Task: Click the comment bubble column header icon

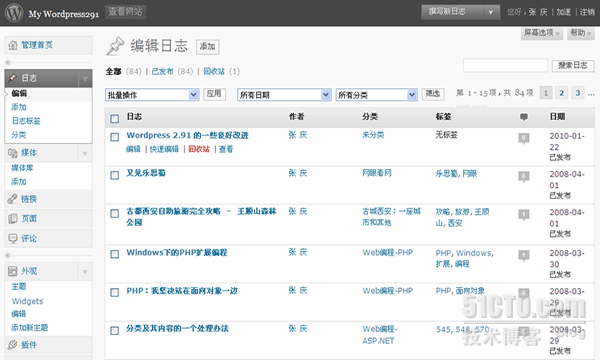Action: coord(524,117)
